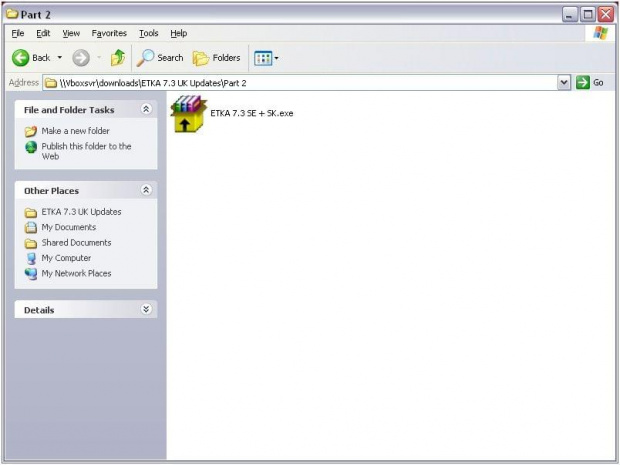
Task: Click the My Documents icon in Other Places
Action: pyautogui.click(x=31, y=228)
